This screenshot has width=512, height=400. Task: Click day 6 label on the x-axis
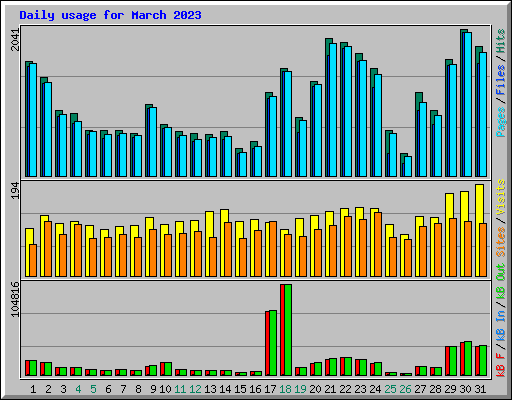[108, 389]
